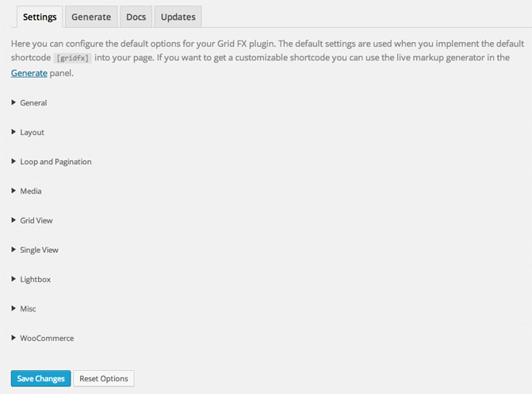
Task: Click the General section label text
Action: tap(33, 103)
